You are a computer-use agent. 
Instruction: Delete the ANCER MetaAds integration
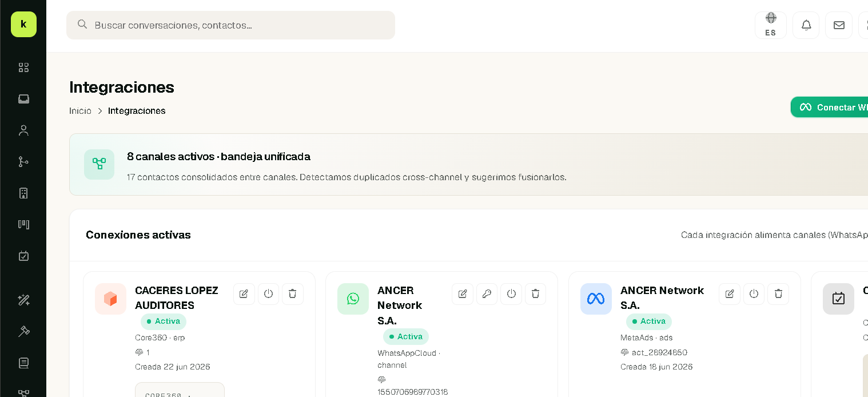[778, 294]
